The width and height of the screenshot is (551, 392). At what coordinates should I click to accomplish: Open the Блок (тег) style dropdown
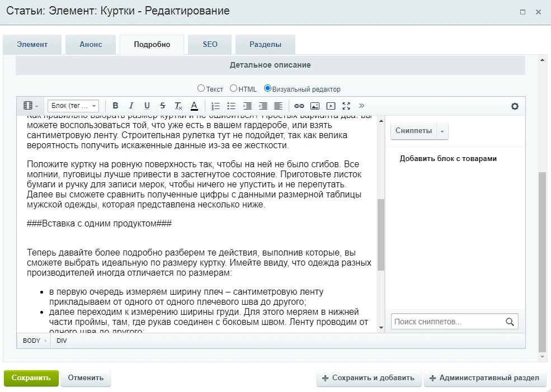pos(73,106)
